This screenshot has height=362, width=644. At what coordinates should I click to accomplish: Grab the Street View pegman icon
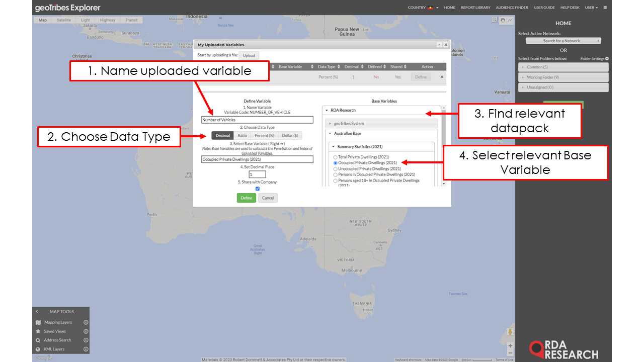pos(510,332)
